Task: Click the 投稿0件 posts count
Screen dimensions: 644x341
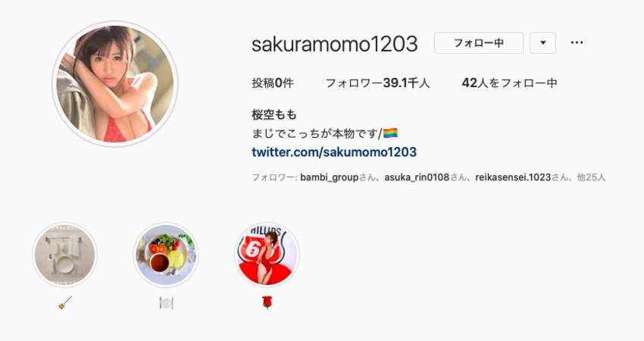Action: pyautogui.click(x=273, y=83)
